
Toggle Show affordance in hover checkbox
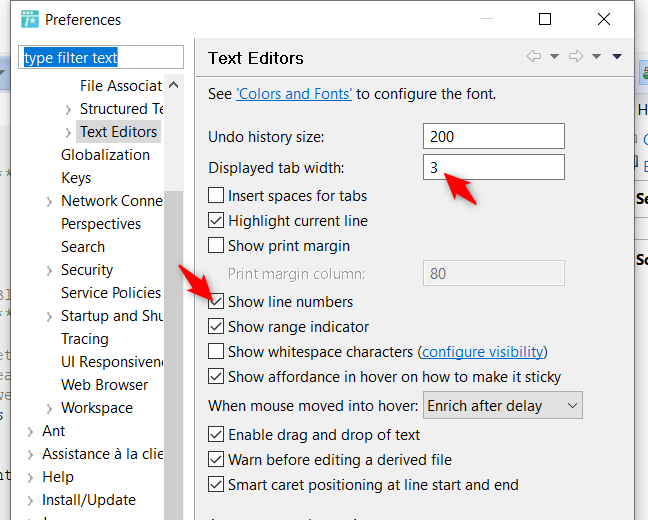(216, 377)
